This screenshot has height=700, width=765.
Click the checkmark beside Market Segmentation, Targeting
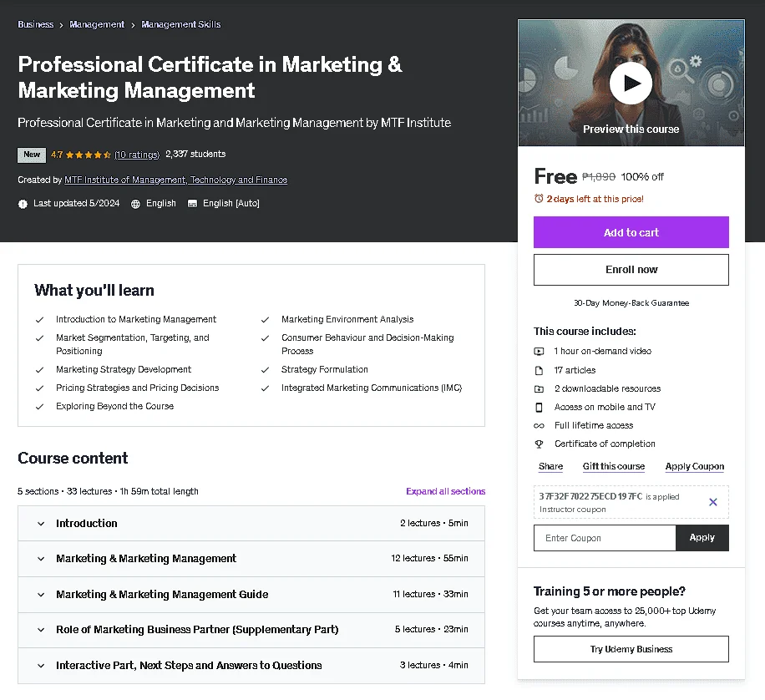click(39, 337)
